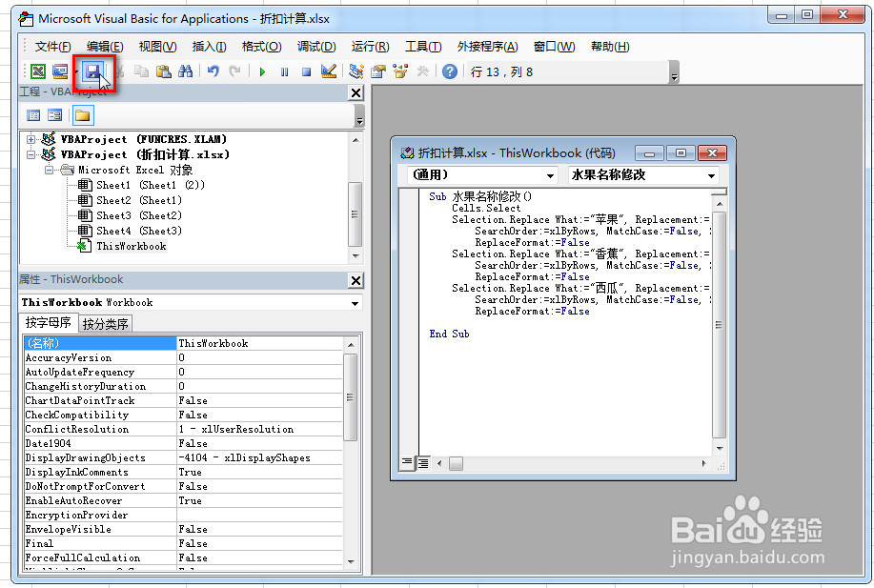
Task: Pause execution with the Break icon
Action: [x=284, y=71]
